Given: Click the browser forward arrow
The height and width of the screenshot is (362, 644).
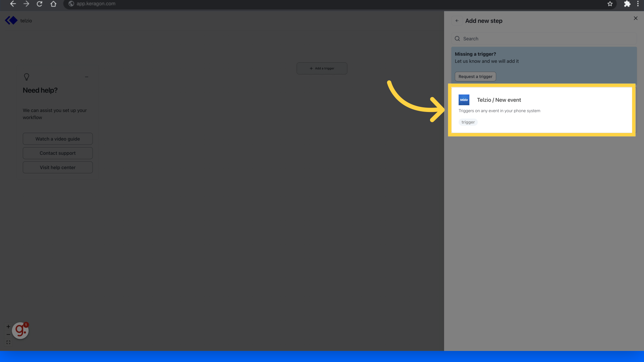Looking at the screenshot, I should click(26, 4).
